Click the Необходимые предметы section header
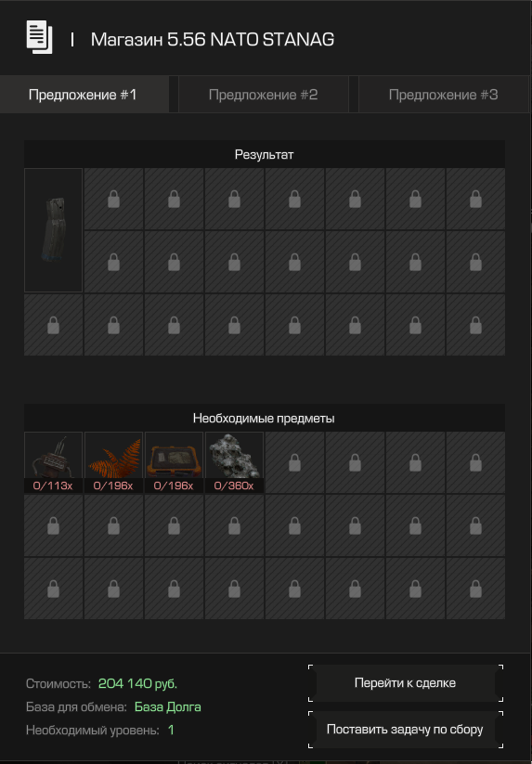Screen dimensions: 532x764 265,418
